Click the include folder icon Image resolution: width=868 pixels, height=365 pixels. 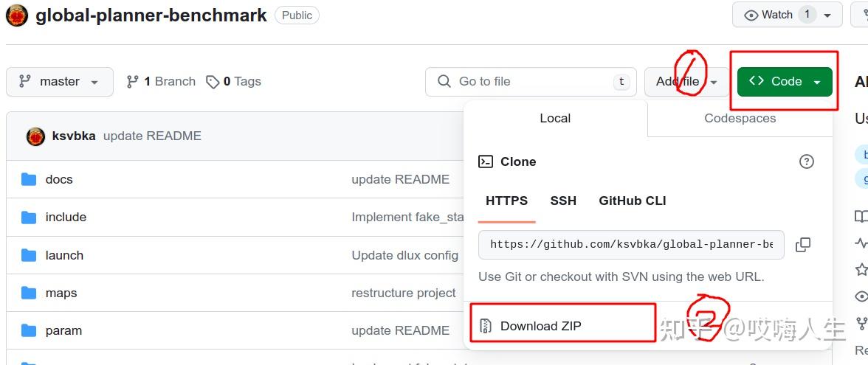click(x=29, y=217)
